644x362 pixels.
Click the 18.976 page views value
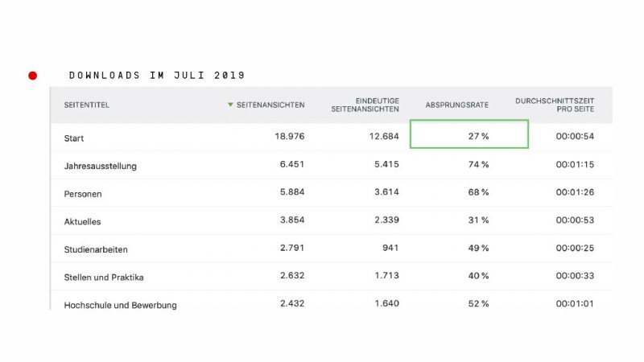coord(288,136)
